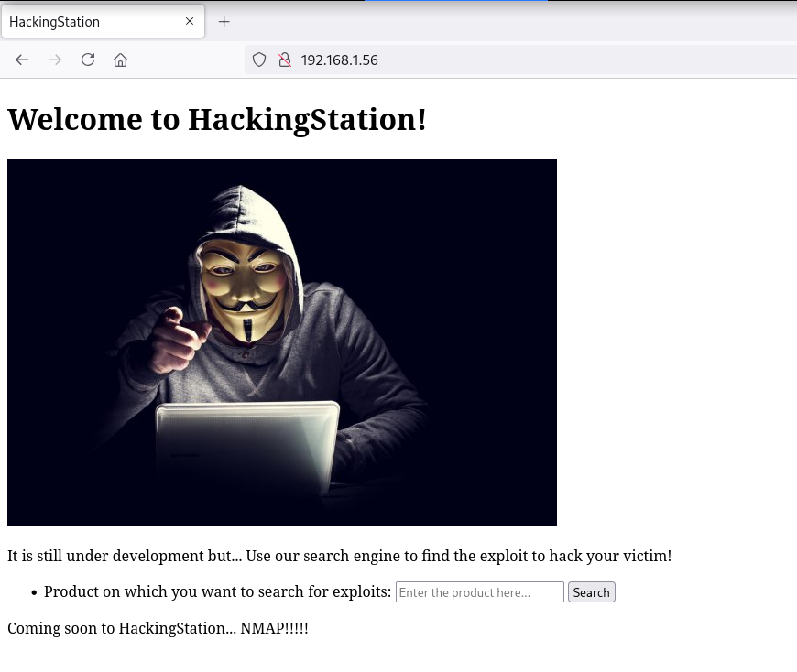797x672 pixels.
Task: Click the forward navigation arrow
Action: coord(55,60)
